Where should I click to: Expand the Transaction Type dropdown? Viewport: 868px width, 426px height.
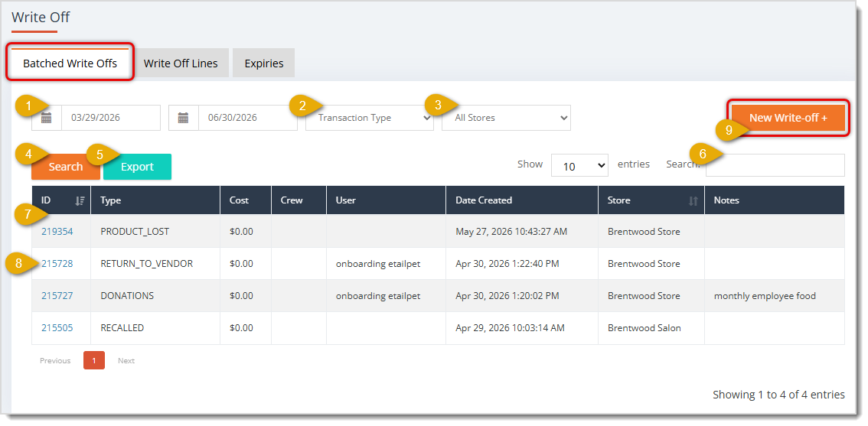369,118
